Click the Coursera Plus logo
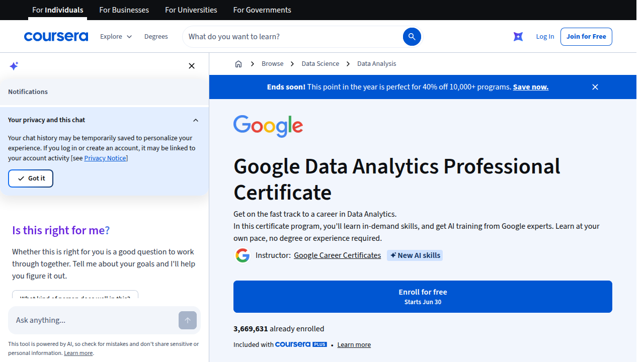 click(301, 344)
